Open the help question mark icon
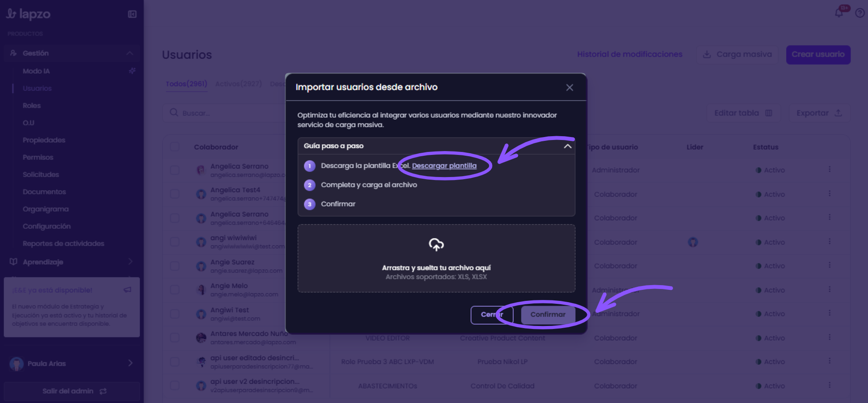This screenshot has width=868, height=403. point(860,13)
